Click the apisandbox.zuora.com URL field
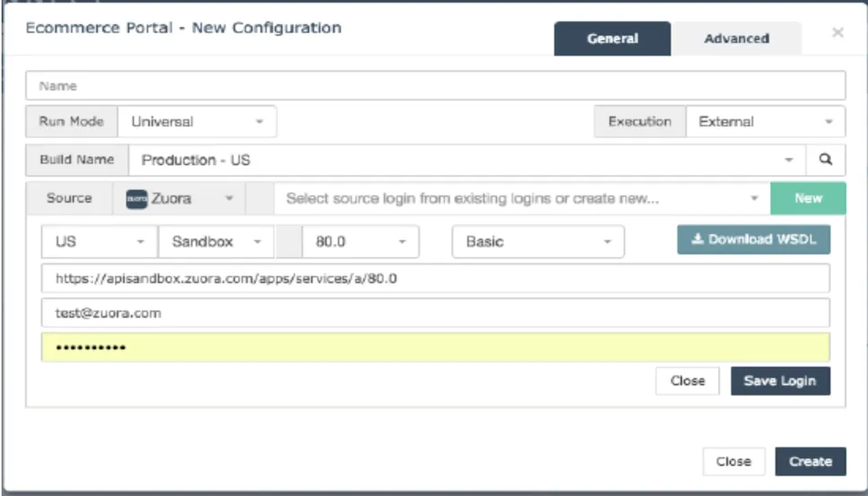The image size is (868, 496). (435, 278)
